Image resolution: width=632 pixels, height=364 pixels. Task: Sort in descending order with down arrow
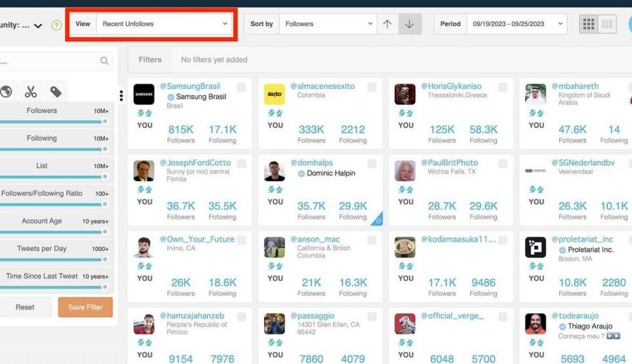410,24
